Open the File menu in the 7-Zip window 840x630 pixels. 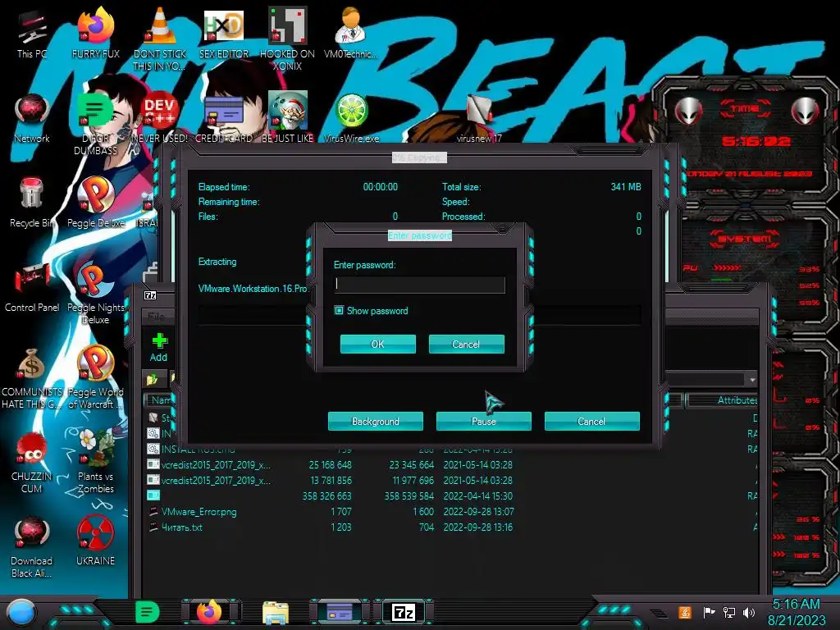pyautogui.click(x=156, y=317)
